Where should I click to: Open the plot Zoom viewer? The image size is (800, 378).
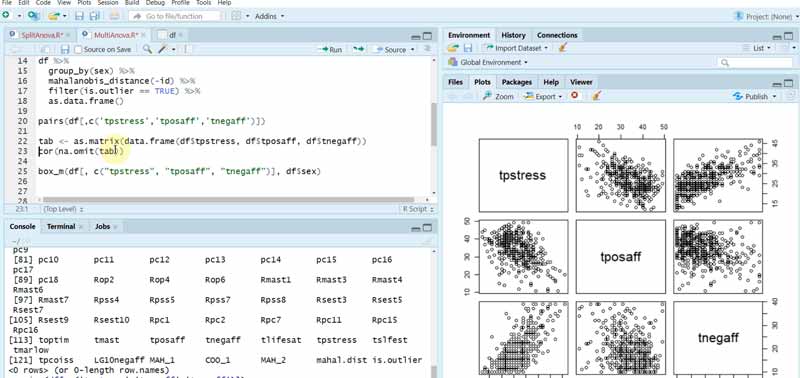coord(498,96)
